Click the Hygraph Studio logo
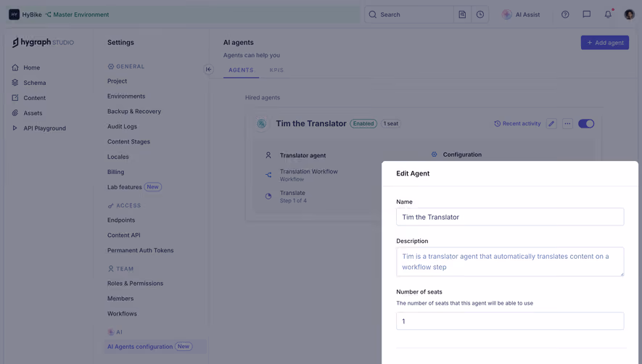Image resolution: width=642 pixels, height=364 pixels. (x=43, y=42)
